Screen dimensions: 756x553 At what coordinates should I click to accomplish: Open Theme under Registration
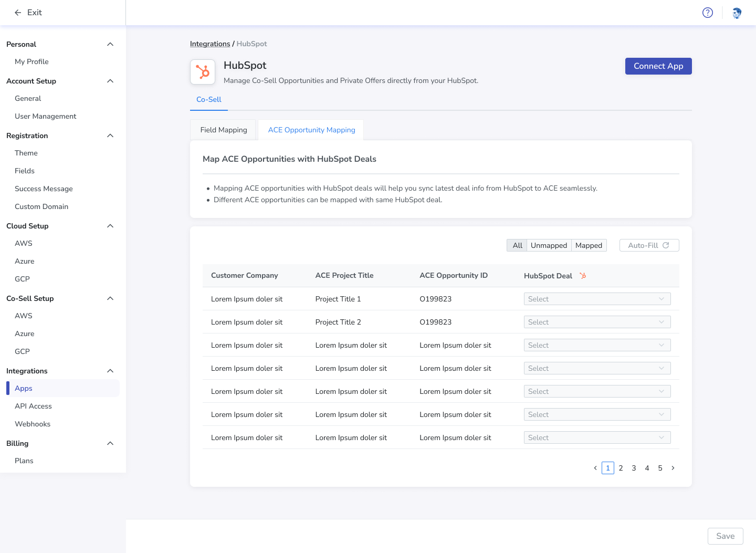point(26,153)
